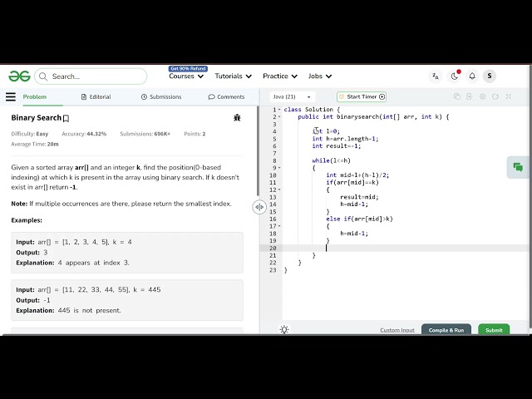Place cursor on 'int l=0;' line

(326, 131)
